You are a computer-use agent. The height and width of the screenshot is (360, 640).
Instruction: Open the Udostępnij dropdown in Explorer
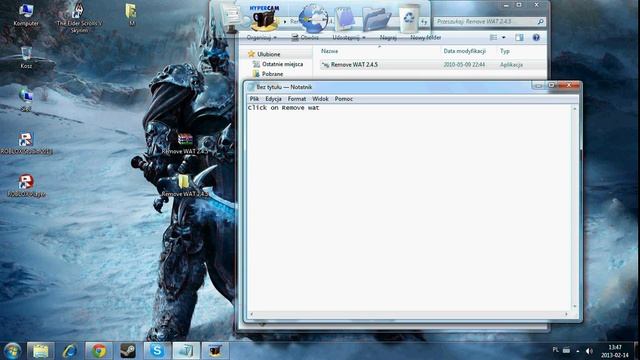pos(349,38)
